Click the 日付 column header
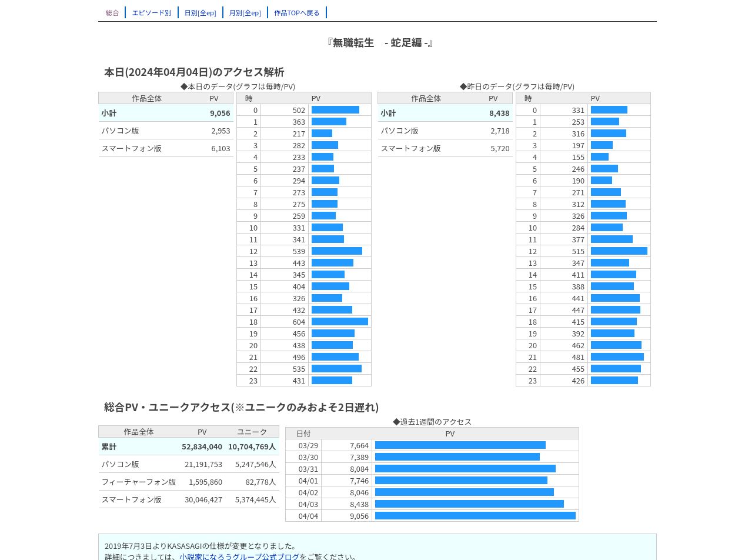755x560 pixels. point(303,434)
